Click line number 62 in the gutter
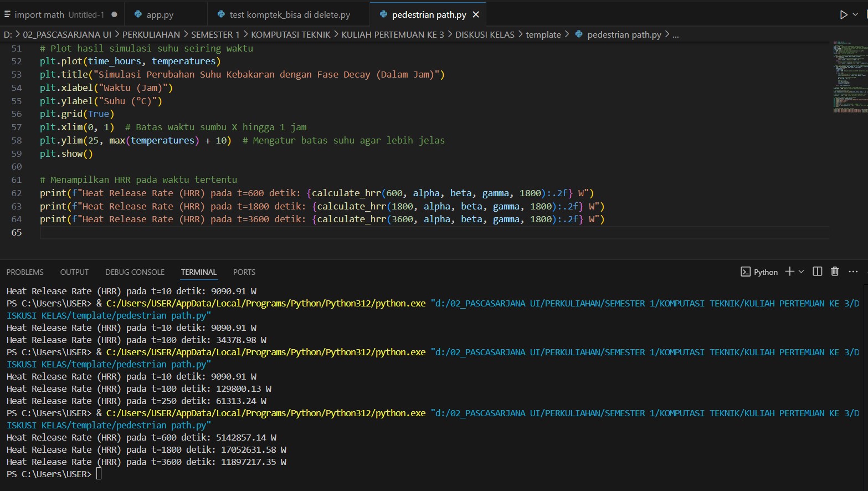 pyautogui.click(x=17, y=193)
